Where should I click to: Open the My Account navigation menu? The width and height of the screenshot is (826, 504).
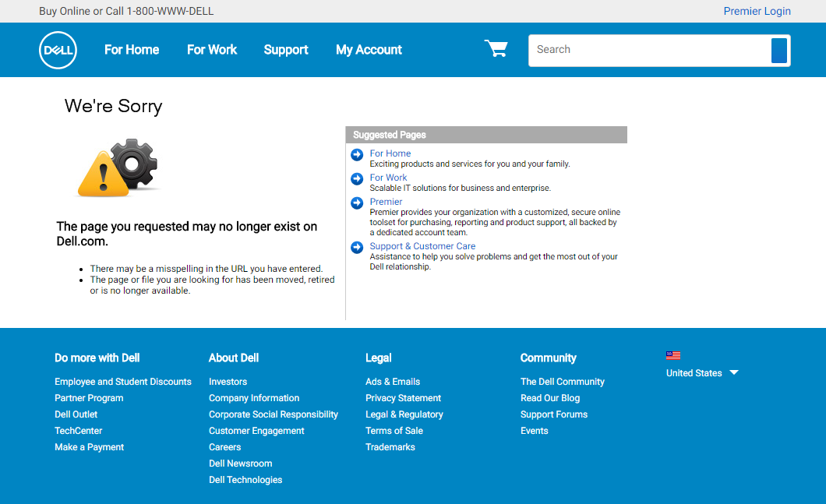369,50
